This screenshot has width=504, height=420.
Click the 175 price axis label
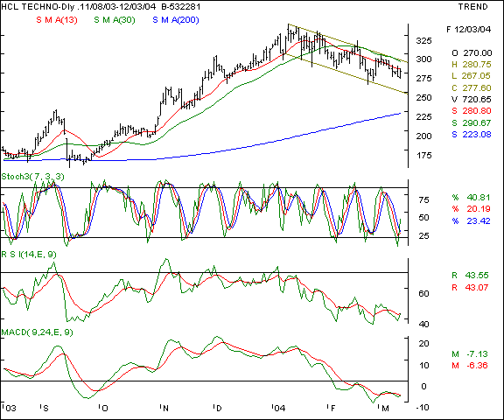(423, 155)
